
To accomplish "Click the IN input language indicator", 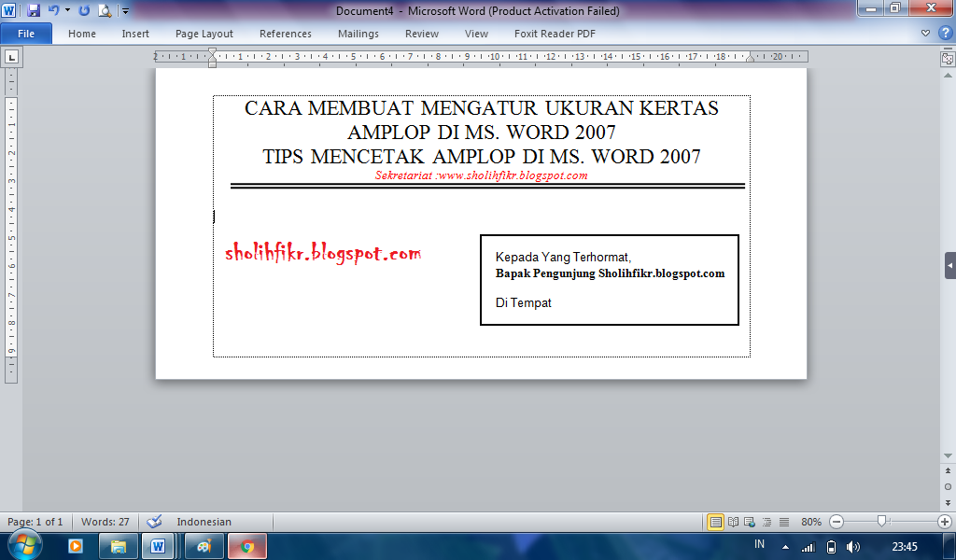I will pos(759,544).
